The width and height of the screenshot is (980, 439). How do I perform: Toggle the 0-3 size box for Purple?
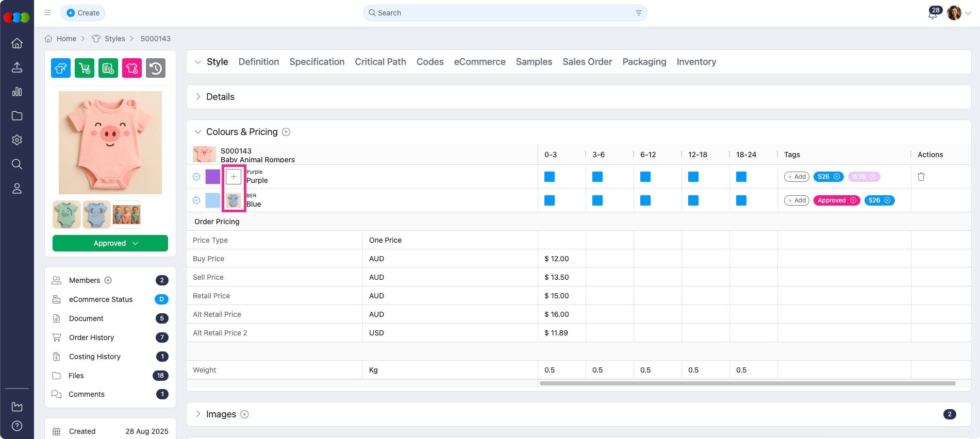[550, 177]
